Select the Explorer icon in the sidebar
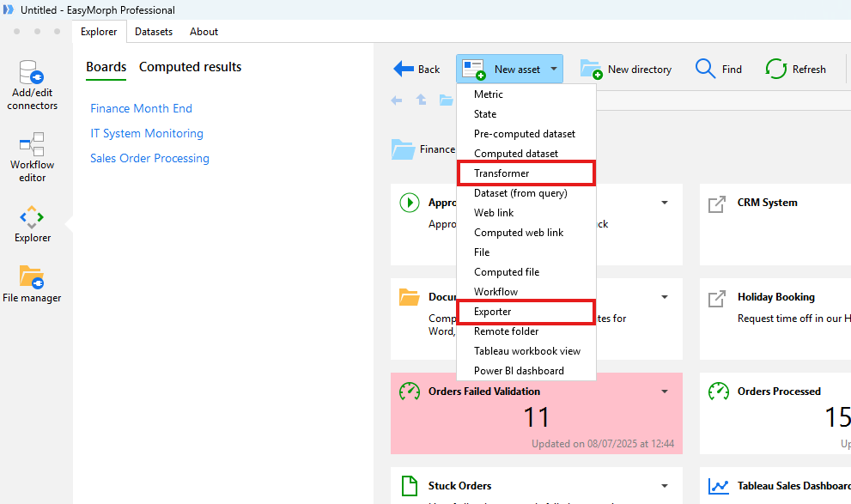Screen dimensions: 851x504 click(32, 222)
